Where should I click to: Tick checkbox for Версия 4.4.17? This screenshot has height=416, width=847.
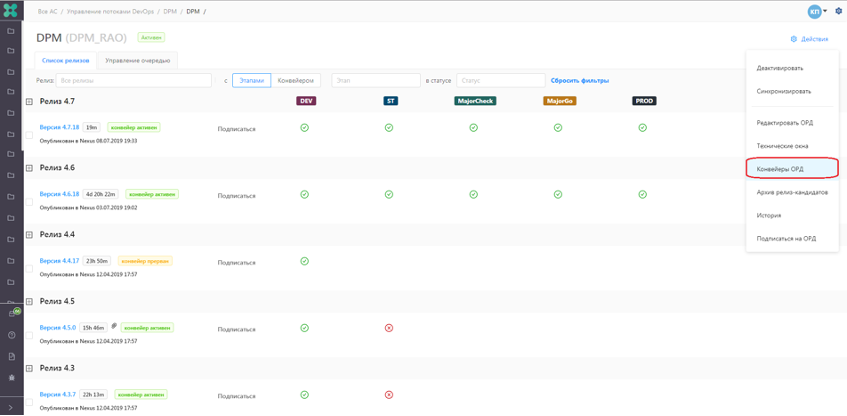30,267
